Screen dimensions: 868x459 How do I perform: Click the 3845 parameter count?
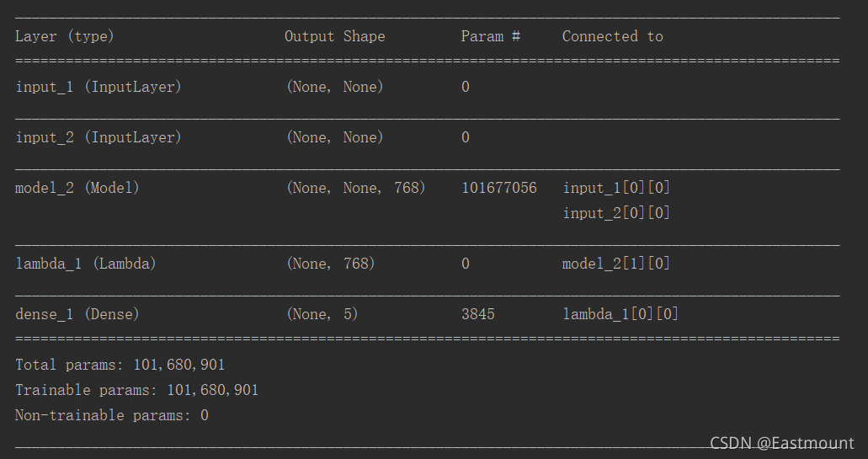pyautogui.click(x=477, y=314)
